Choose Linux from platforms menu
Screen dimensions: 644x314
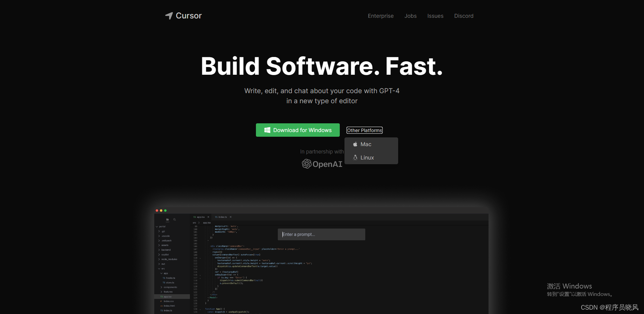371,158
